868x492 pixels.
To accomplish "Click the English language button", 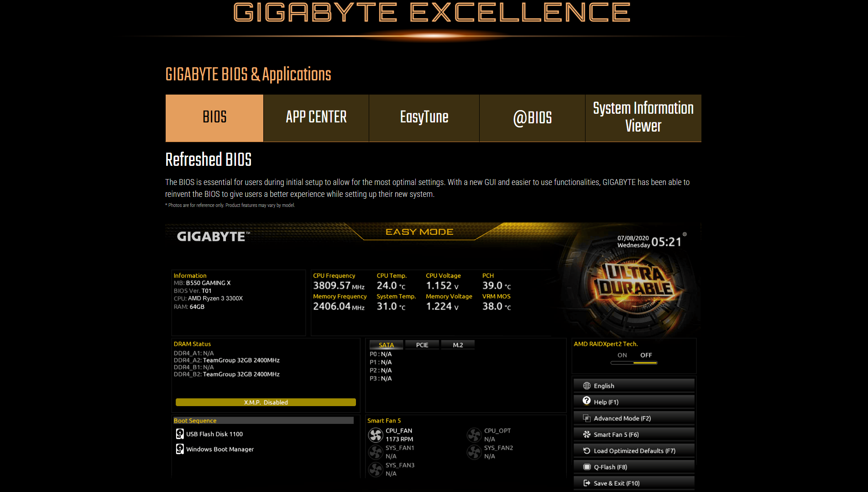I will pyautogui.click(x=634, y=386).
